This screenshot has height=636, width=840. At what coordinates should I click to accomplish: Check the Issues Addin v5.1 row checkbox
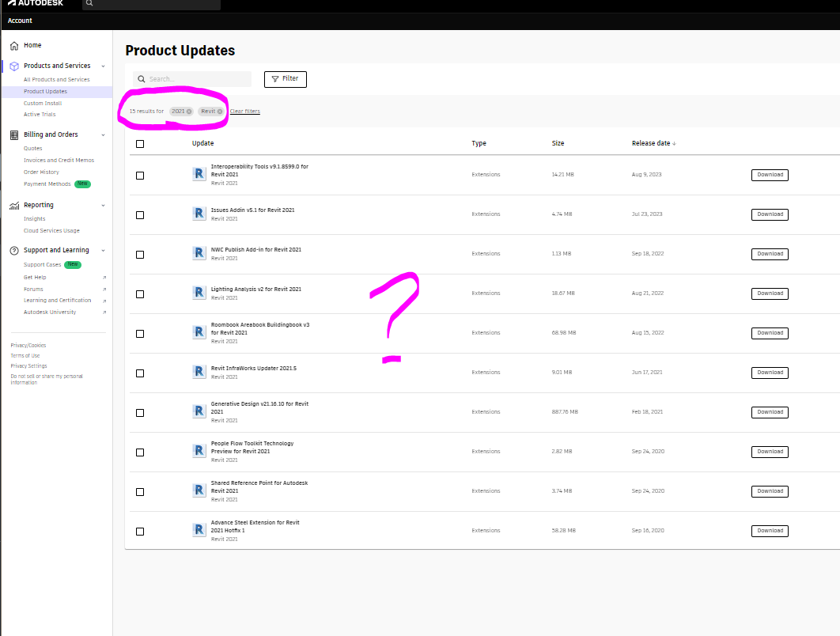[x=140, y=215]
